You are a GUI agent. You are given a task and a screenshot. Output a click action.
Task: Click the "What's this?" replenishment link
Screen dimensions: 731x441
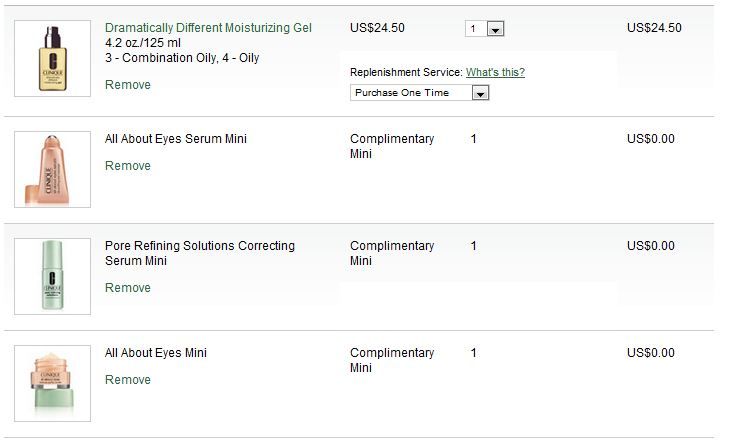tap(495, 72)
